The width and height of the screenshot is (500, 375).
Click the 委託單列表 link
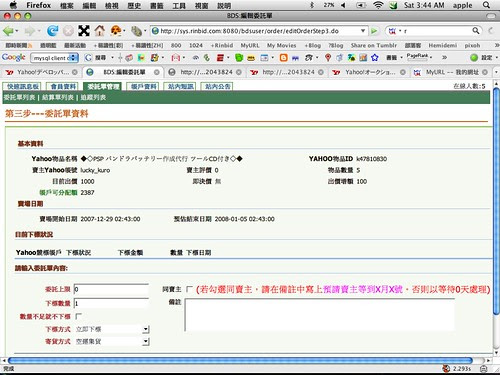(x=19, y=97)
